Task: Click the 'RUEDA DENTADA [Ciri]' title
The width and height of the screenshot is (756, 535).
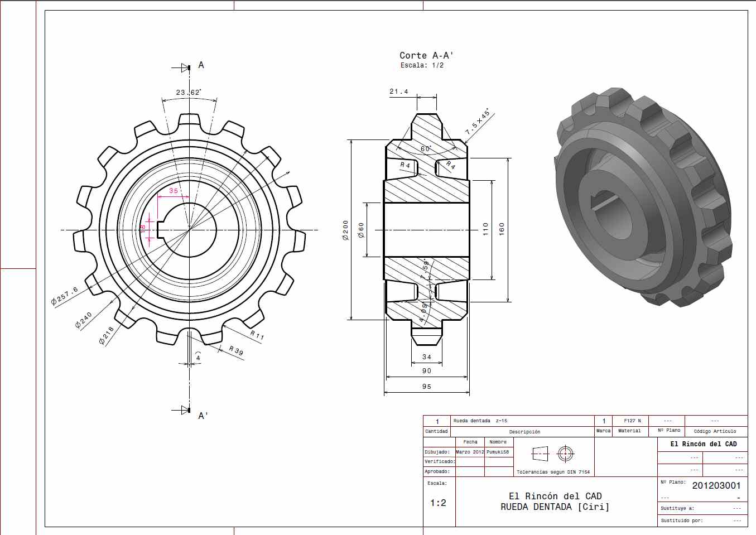Action: (x=555, y=507)
